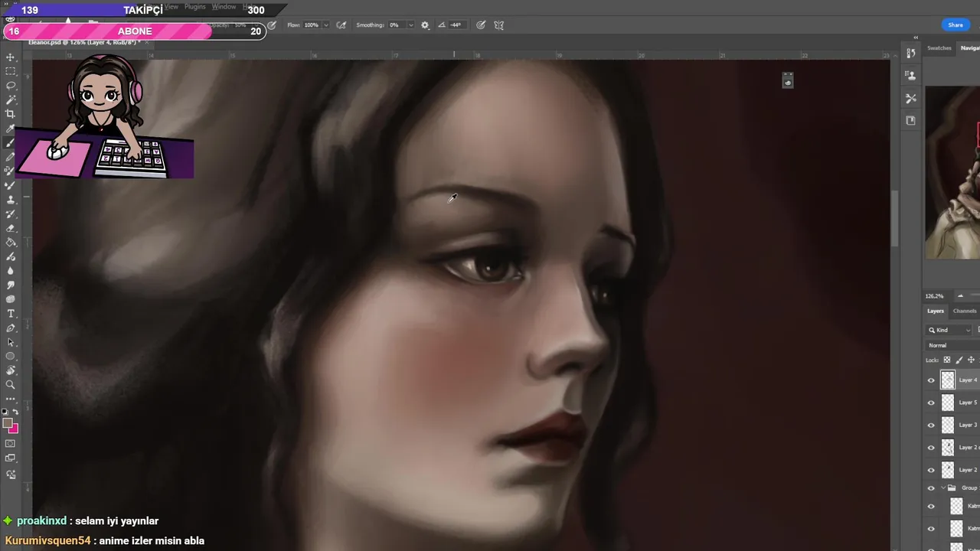Open the View menu
The image size is (980, 551).
(171, 7)
